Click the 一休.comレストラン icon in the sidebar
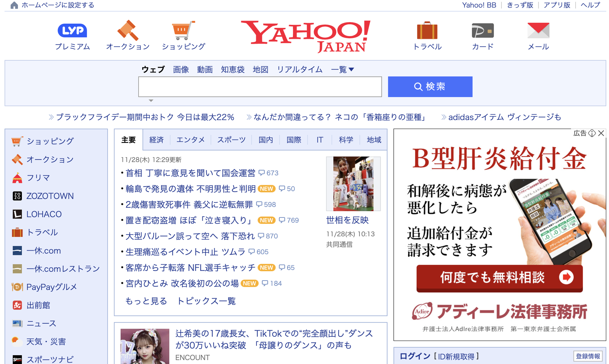The image size is (609, 364). pos(17,269)
